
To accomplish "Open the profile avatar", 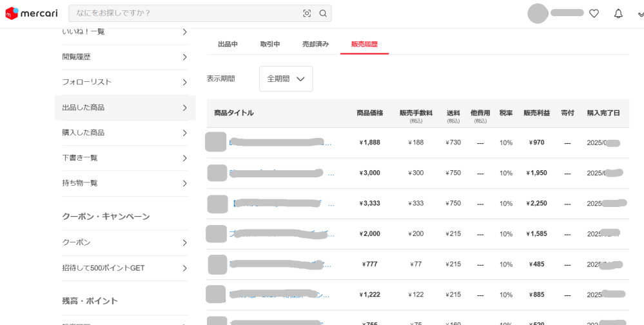I will [x=538, y=14].
